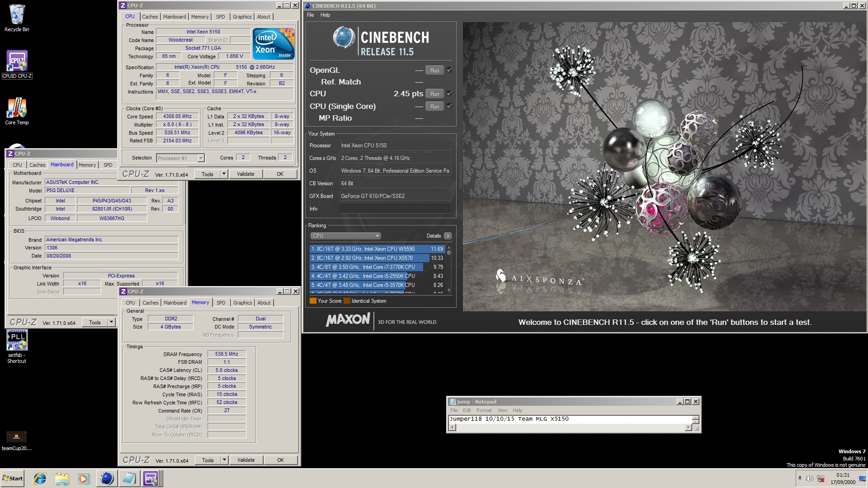Select ranking row Core i5-2550K CPU

[x=377, y=276]
